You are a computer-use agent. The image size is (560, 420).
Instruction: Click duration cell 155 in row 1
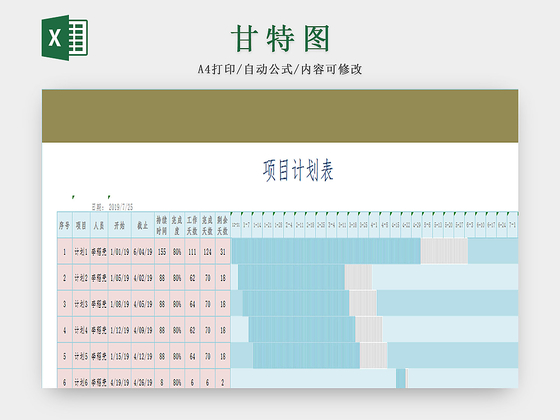click(x=162, y=251)
